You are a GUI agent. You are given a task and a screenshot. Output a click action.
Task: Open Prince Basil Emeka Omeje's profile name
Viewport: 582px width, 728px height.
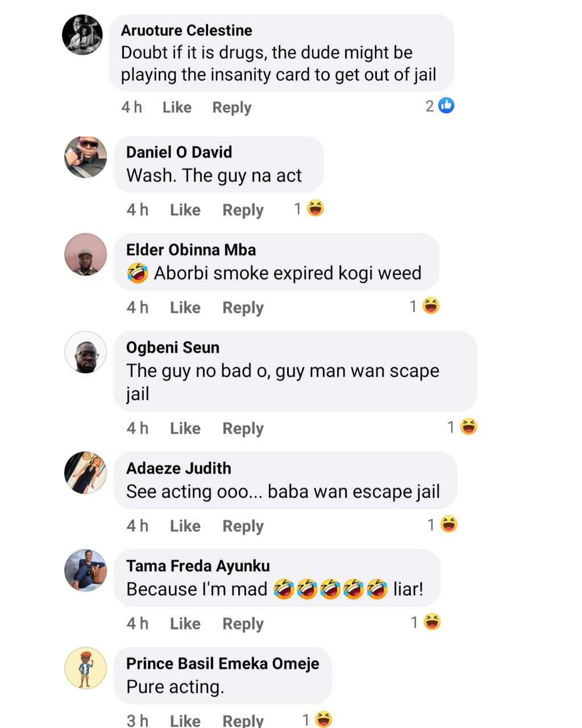tap(222, 664)
